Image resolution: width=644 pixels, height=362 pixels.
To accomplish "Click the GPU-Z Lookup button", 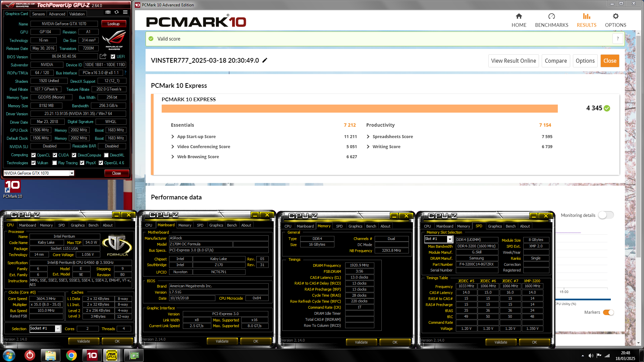I will (x=113, y=24).
